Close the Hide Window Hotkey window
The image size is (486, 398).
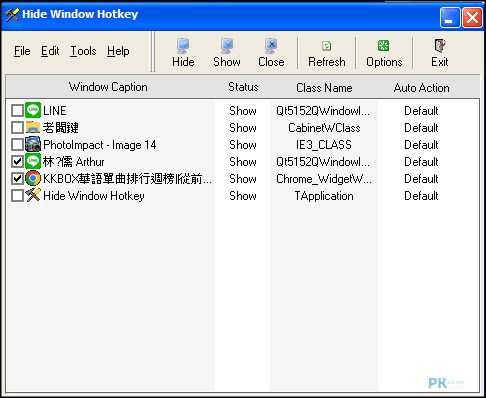[x=472, y=17]
